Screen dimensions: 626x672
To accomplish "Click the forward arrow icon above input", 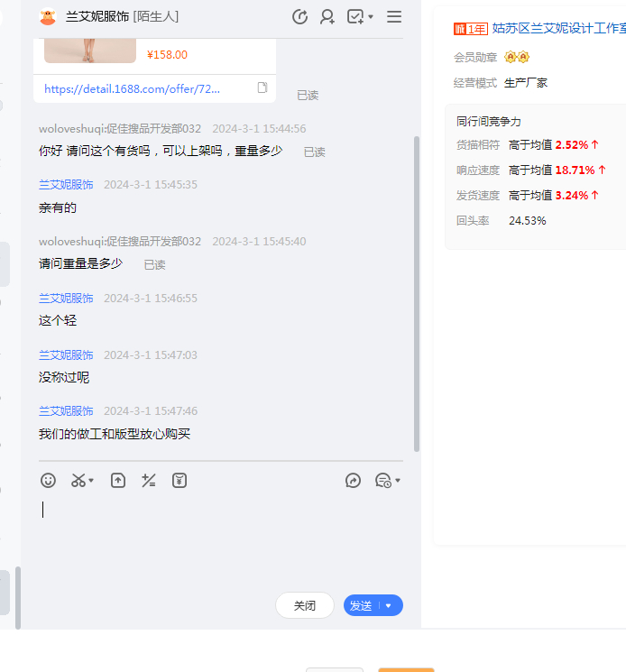I will (353, 481).
